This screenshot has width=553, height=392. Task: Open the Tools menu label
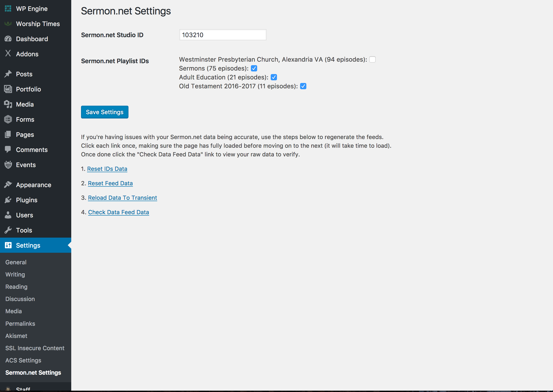pos(24,230)
